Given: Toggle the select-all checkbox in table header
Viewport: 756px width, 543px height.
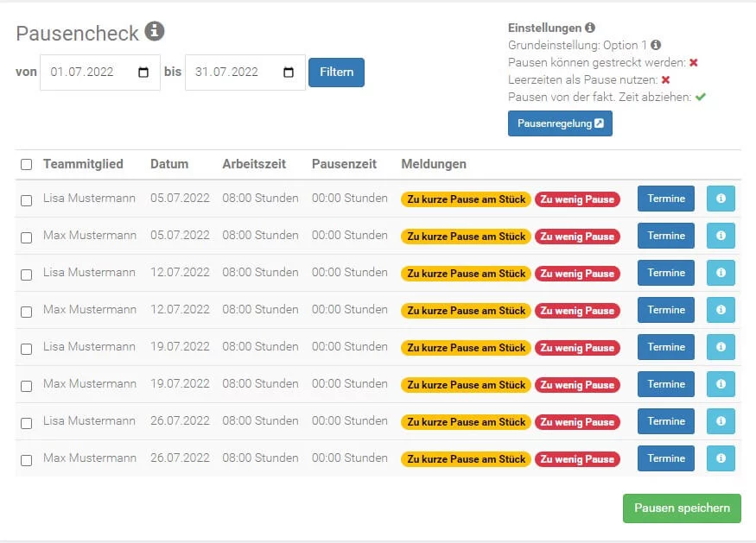Looking at the screenshot, I should [27, 164].
